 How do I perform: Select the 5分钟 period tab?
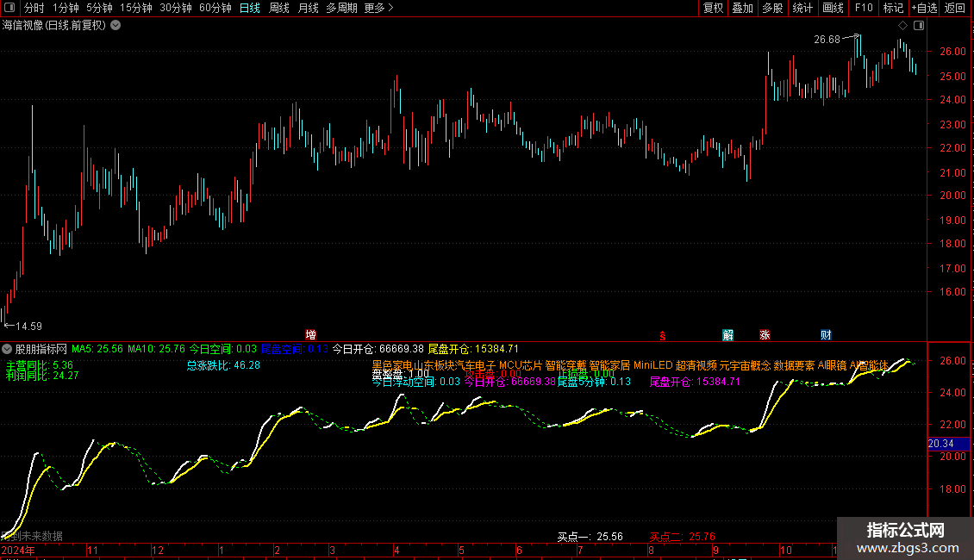coord(99,8)
